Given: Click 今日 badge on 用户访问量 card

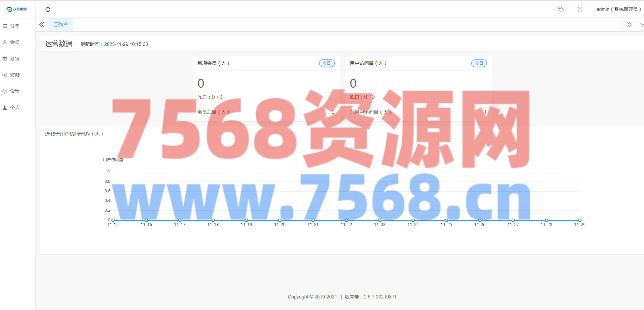Looking at the screenshot, I should [x=479, y=63].
